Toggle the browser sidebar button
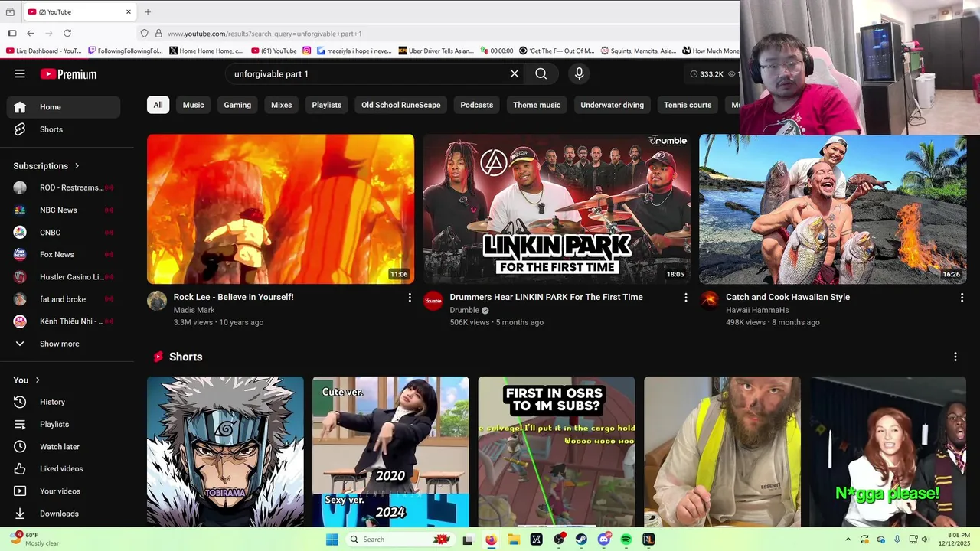This screenshot has width=980, height=551. coord(12,33)
